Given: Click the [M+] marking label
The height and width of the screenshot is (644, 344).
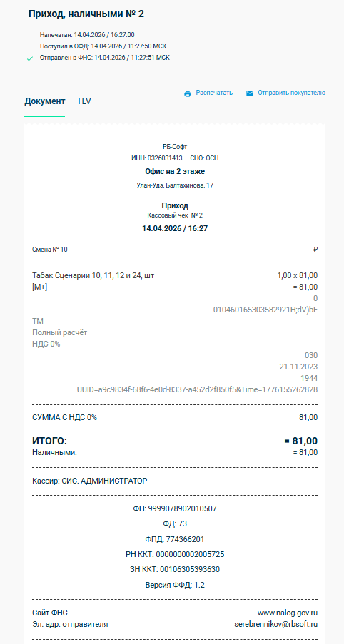Looking at the screenshot, I should click(39, 287).
